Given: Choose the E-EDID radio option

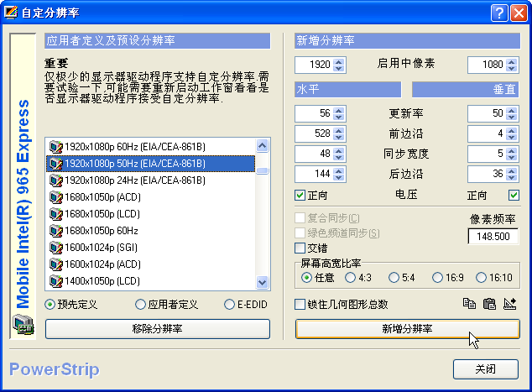Looking at the screenshot, I should tap(229, 304).
